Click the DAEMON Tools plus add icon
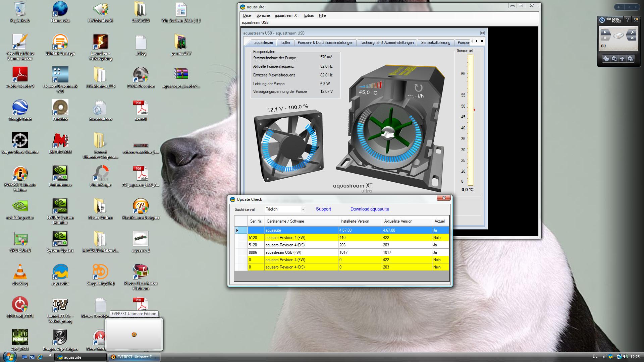Image resolution: width=644 pixels, height=362 pixels. (x=622, y=59)
